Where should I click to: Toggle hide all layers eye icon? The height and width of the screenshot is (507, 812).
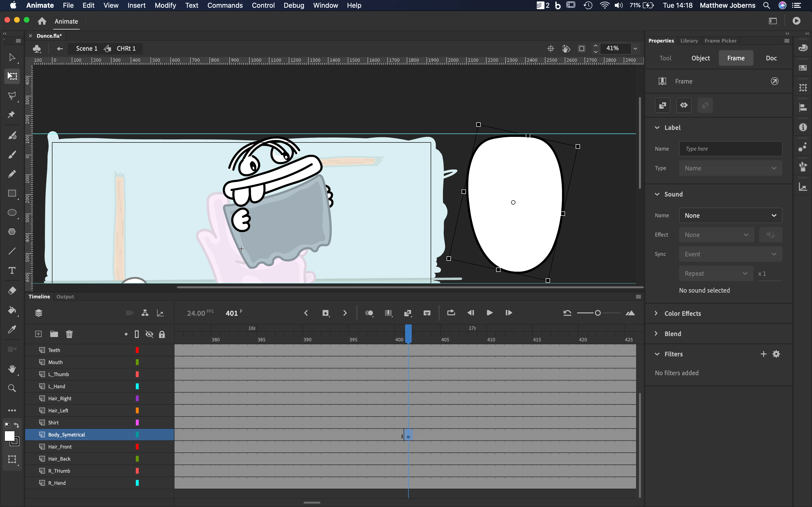click(149, 334)
